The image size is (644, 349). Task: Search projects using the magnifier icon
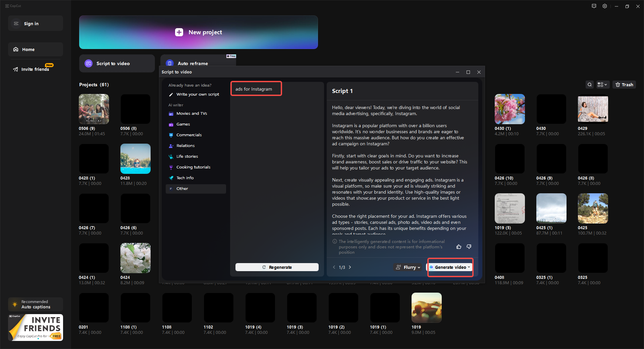click(590, 85)
